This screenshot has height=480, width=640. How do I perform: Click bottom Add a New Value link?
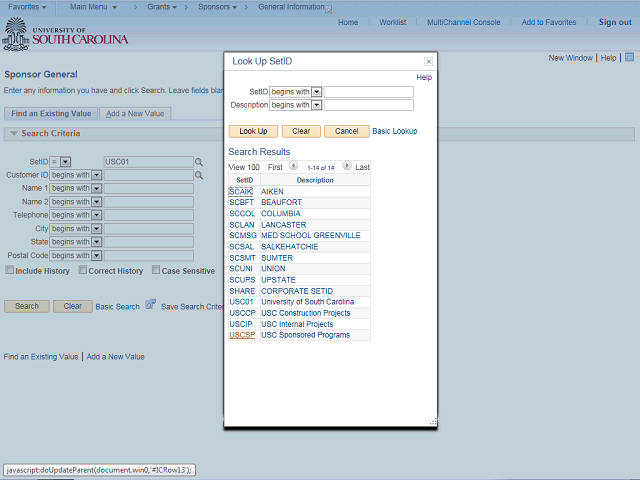(116, 357)
